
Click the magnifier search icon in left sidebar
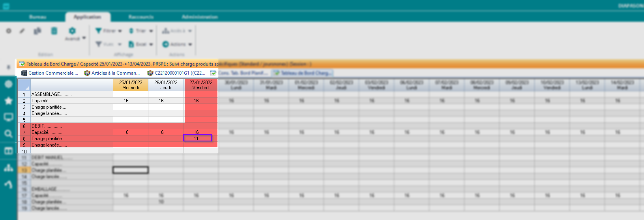coord(8,134)
